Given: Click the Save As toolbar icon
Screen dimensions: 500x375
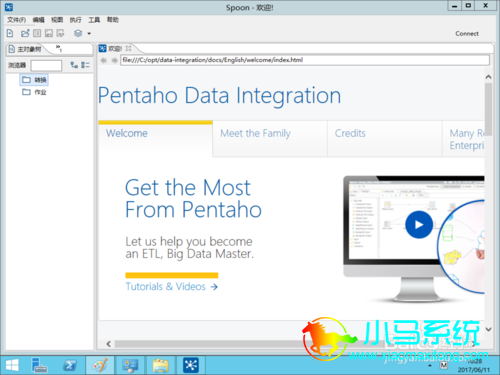Looking at the screenshot, I should (x=60, y=33).
